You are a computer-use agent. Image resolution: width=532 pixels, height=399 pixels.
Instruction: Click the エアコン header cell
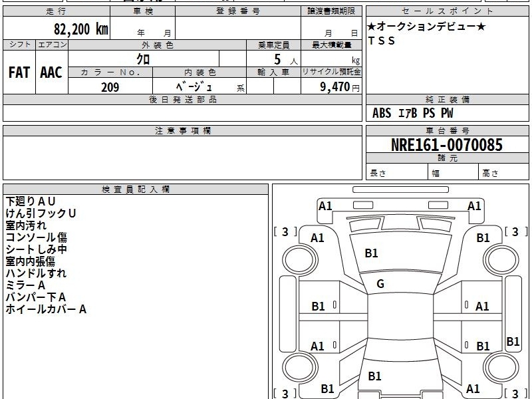tap(52, 45)
